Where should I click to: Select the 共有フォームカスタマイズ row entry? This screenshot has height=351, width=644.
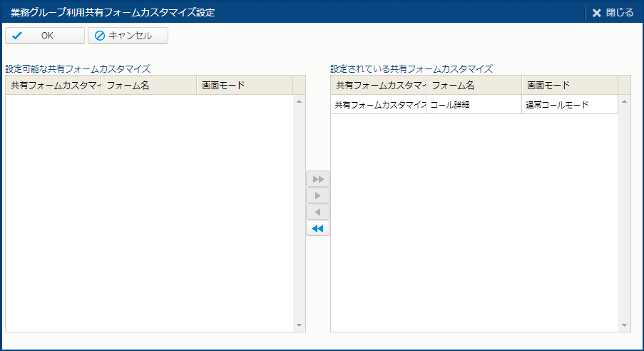[x=379, y=105]
